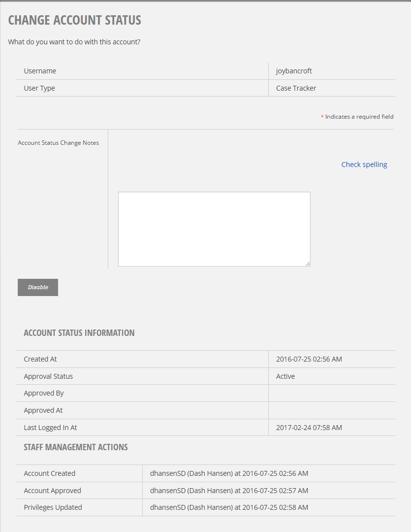Click the Case Tracker user type value

[x=296, y=88]
